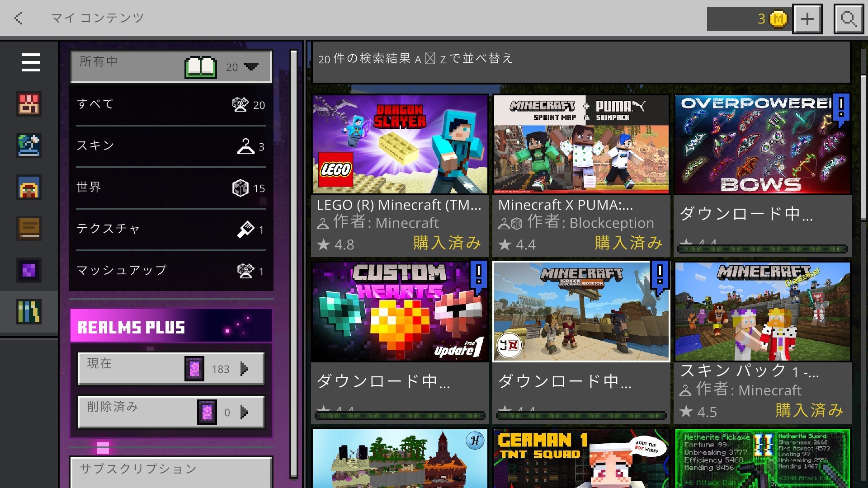This screenshot has width=868, height=488.
Task: Click the マイ コンテンツ page title
Action: pos(97,18)
